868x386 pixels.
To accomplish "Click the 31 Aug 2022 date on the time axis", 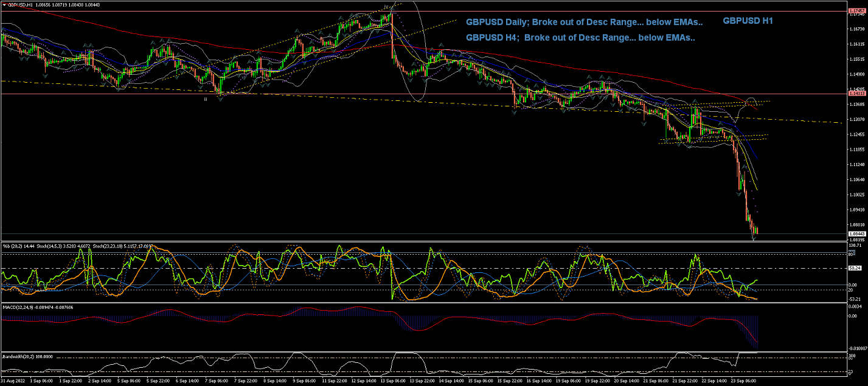I will 13,381.
